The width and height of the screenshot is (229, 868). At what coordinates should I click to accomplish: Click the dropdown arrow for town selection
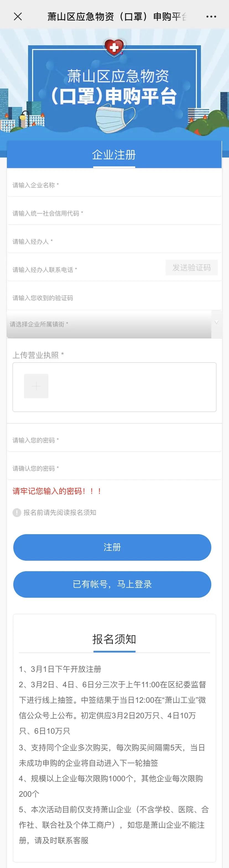[217, 323]
